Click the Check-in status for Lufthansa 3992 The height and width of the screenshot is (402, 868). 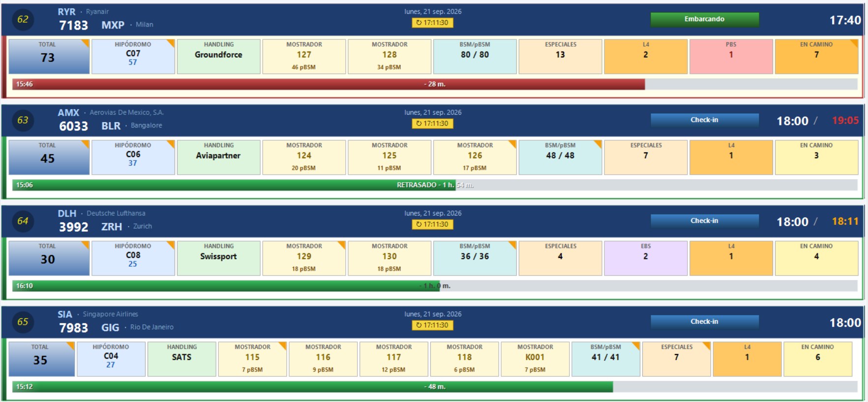click(x=704, y=221)
